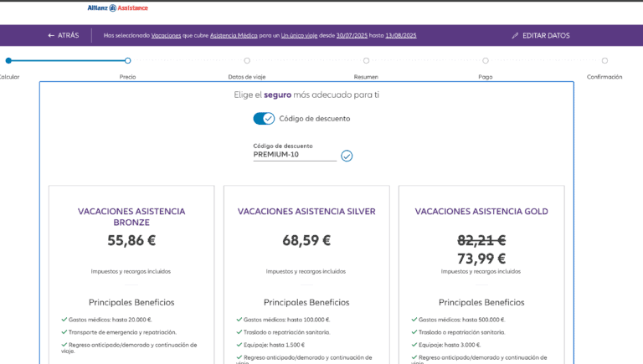This screenshot has height=364, width=643.
Task: Click Gold benefit Equipaje hasta 3.000 €
Action: (x=450, y=345)
